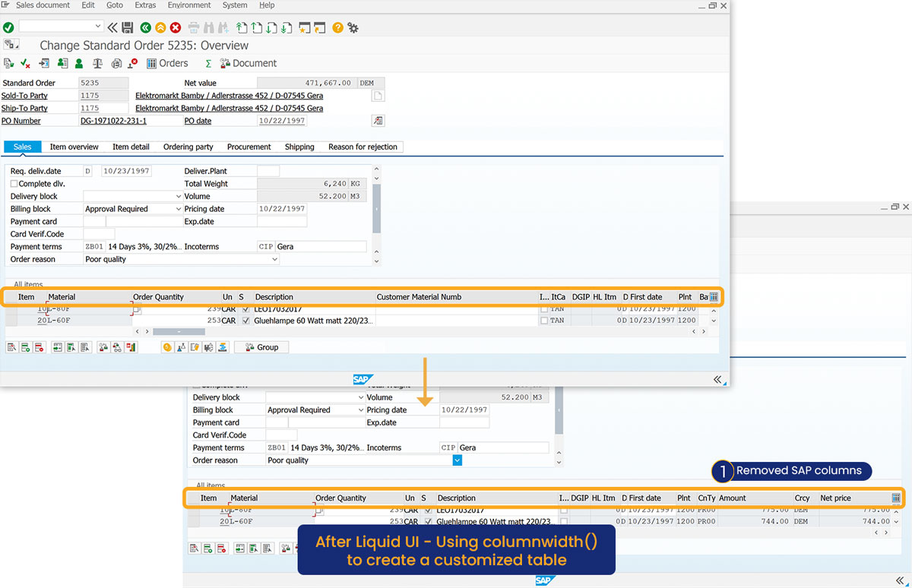Open the command field dropdown

98,27
